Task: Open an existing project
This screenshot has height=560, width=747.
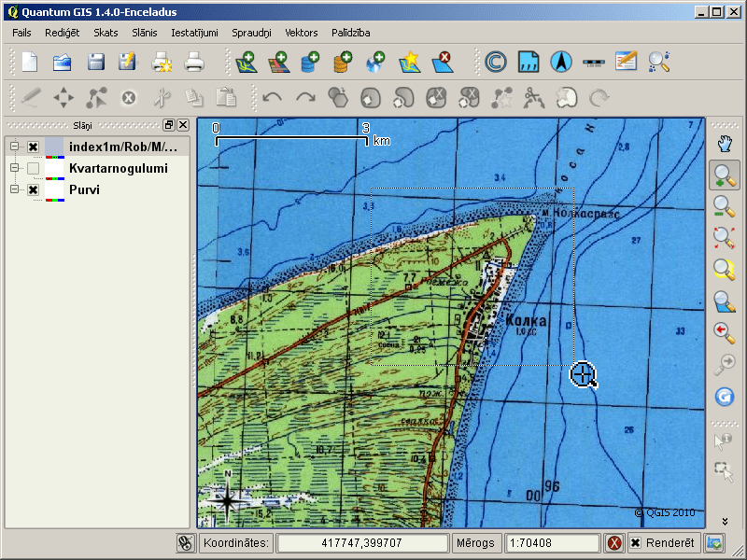Action: pos(63,62)
